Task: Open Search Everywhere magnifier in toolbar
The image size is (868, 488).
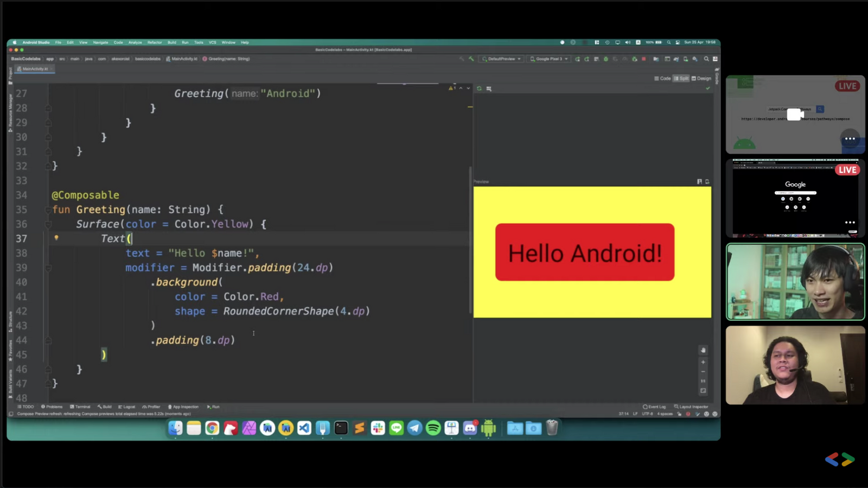Action: click(706, 59)
